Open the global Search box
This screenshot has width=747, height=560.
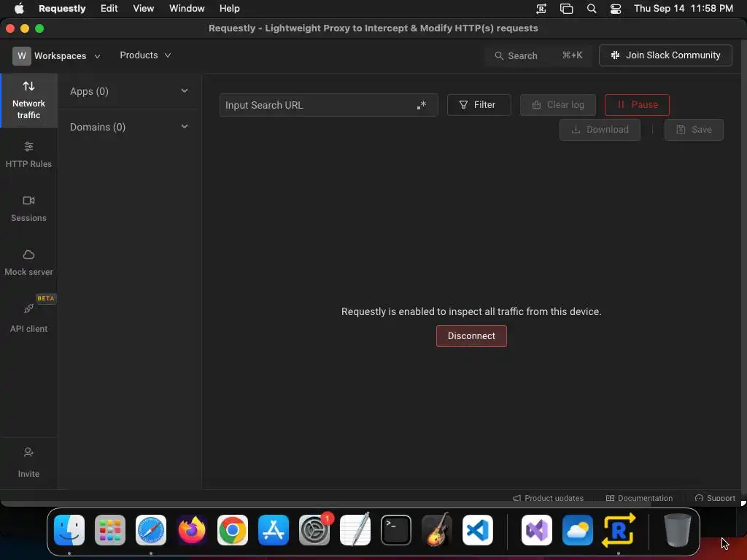coord(538,55)
